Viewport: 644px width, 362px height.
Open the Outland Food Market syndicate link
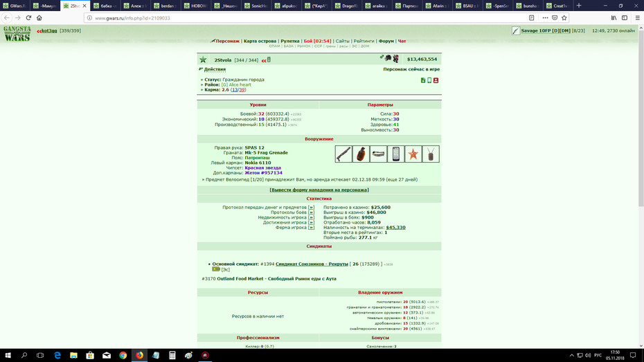[x=276, y=279]
